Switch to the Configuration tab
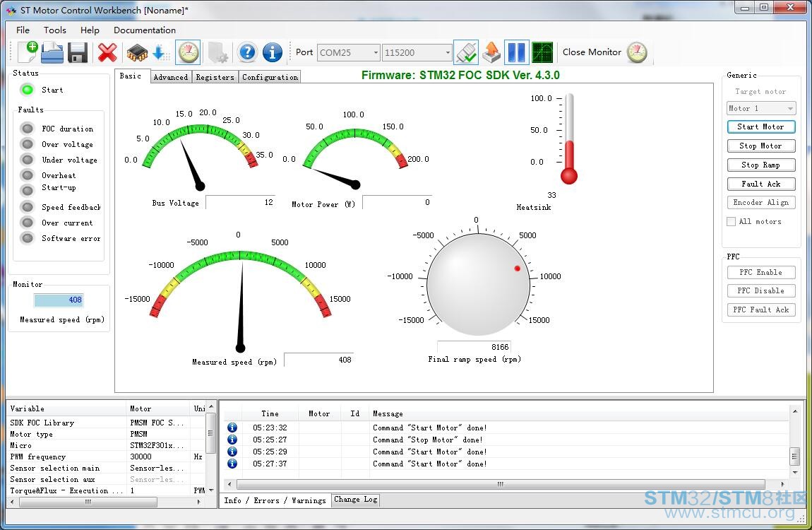The width and height of the screenshot is (812, 530). click(x=270, y=77)
